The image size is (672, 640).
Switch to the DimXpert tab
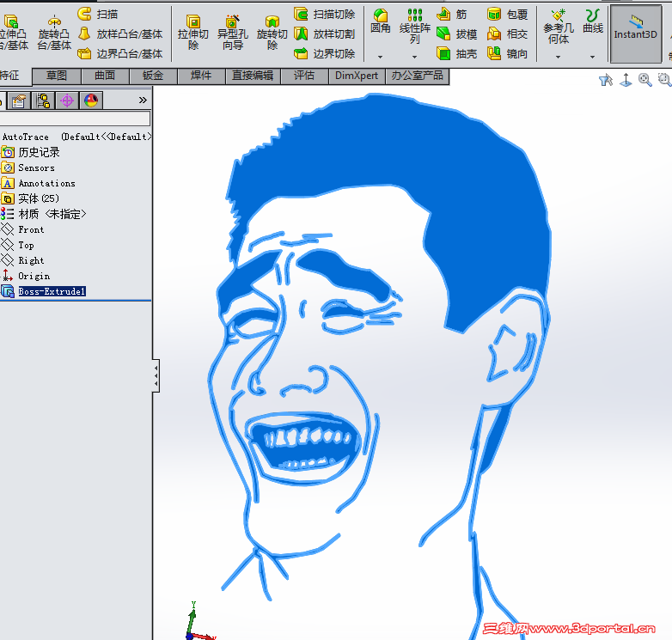(x=357, y=76)
